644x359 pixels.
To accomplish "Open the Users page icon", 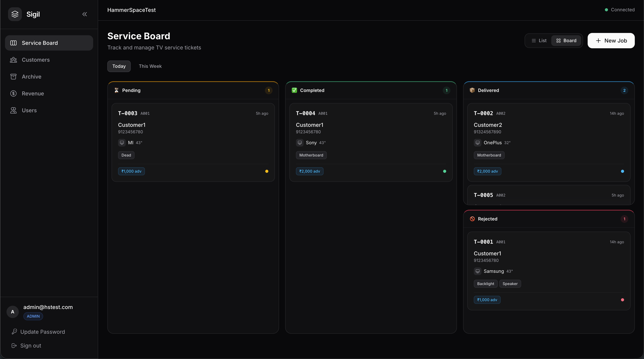I will point(13,110).
